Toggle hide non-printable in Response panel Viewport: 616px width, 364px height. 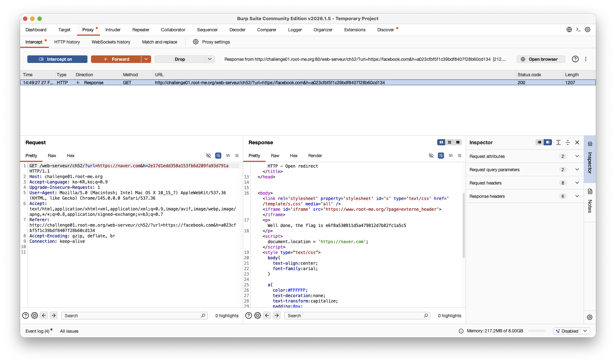click(431, 155)
